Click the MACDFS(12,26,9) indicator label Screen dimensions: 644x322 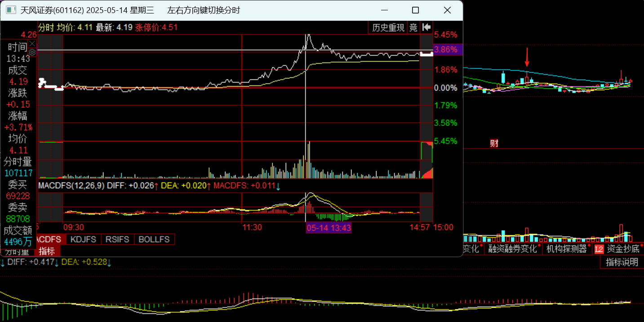[71, 185]
